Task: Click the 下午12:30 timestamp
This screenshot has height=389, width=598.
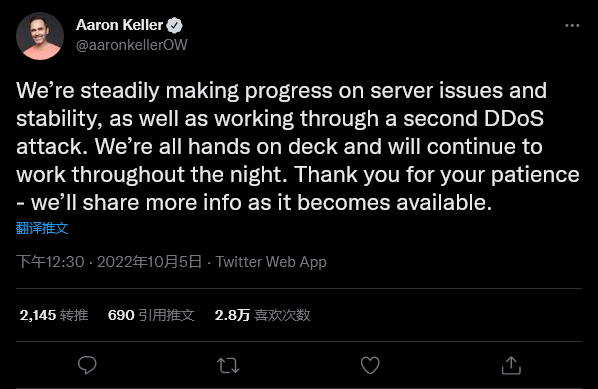Action: click(50, 262)
